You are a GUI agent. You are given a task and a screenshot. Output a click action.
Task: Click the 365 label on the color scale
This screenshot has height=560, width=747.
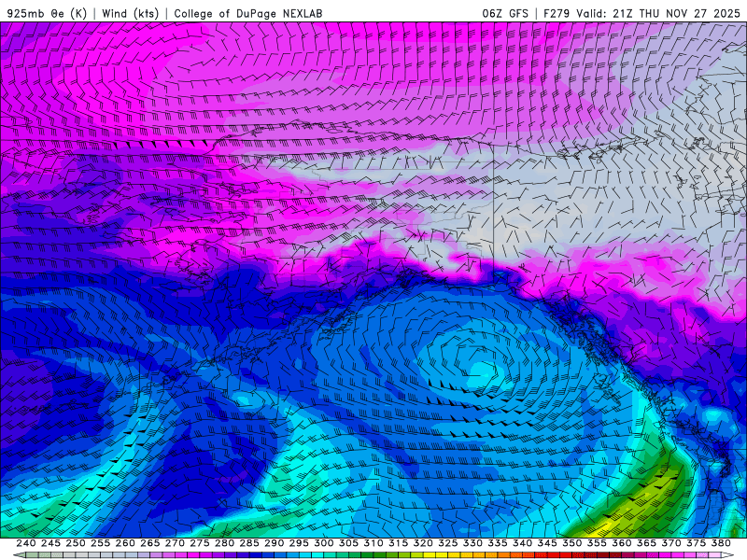coord(646,543)
